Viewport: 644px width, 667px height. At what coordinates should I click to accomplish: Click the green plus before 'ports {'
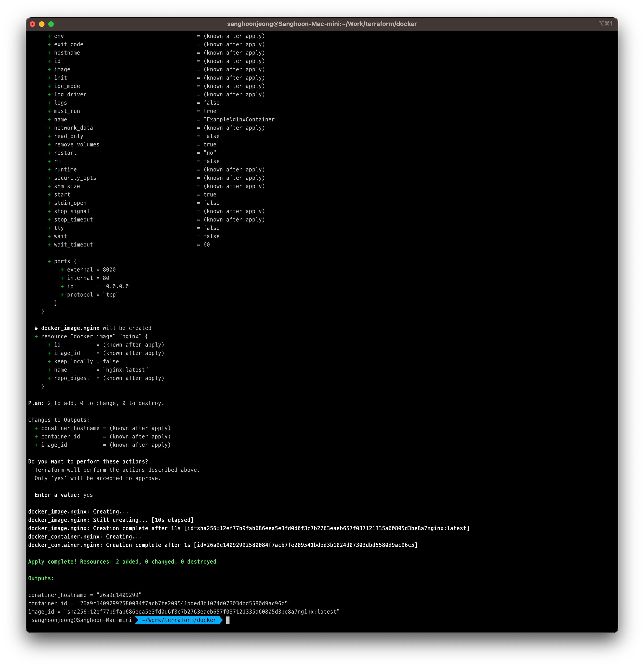click(x=49, y=261)
